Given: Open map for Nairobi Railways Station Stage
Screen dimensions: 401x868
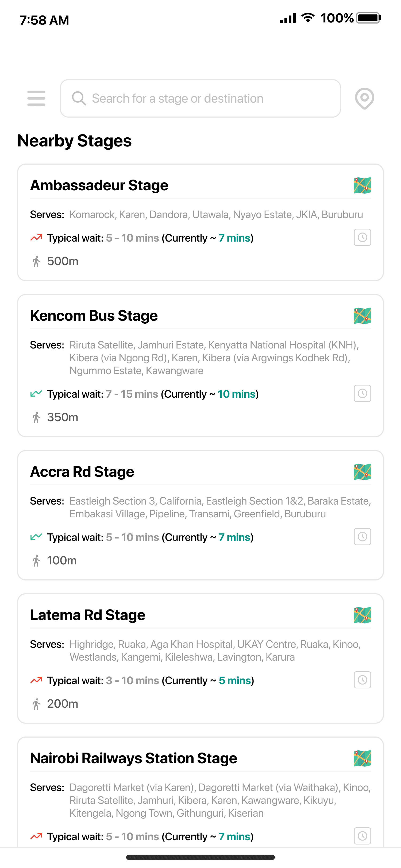Looking at the screenshot, I should 362,758.
